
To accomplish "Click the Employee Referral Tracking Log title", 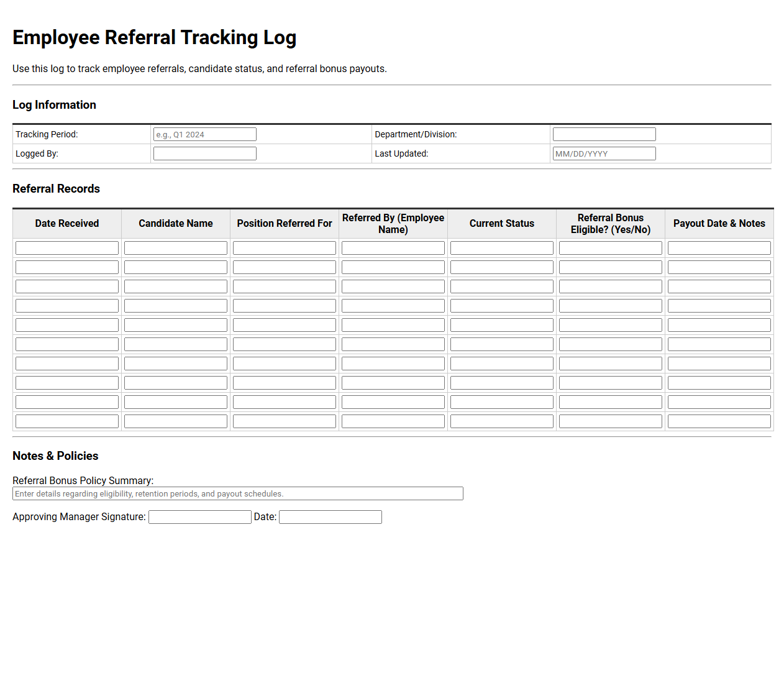I will point(155,38).
